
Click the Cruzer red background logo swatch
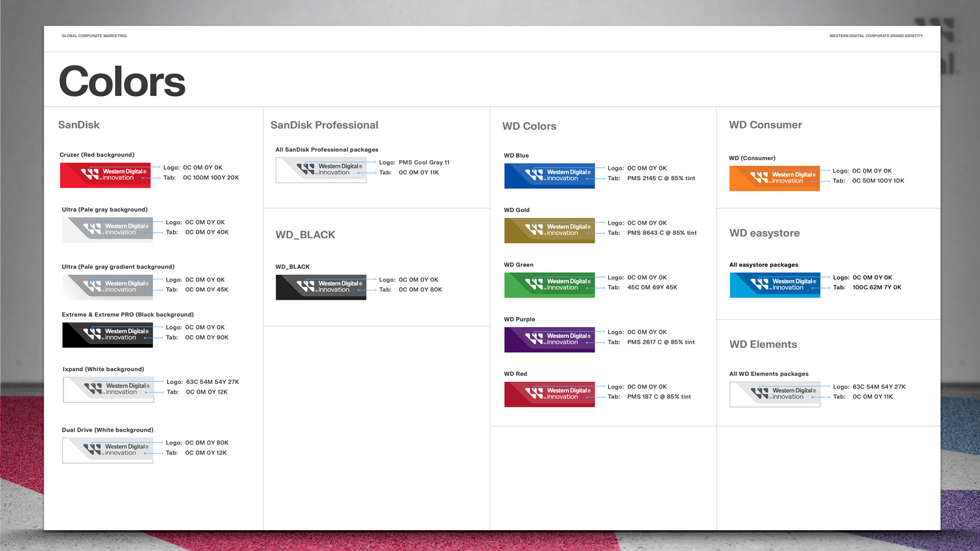point(105,175)
